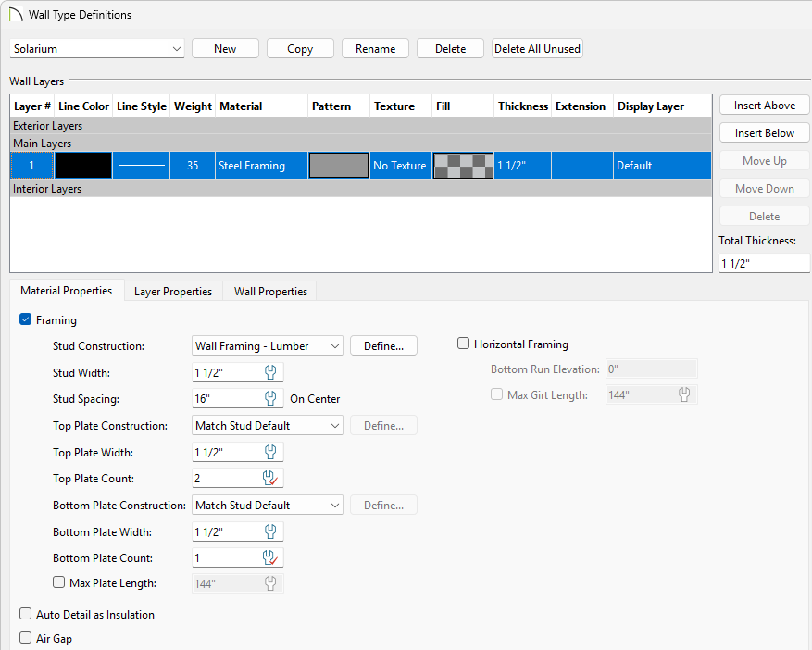Click the spin control beside Stud Width

[x=269, y=372]
